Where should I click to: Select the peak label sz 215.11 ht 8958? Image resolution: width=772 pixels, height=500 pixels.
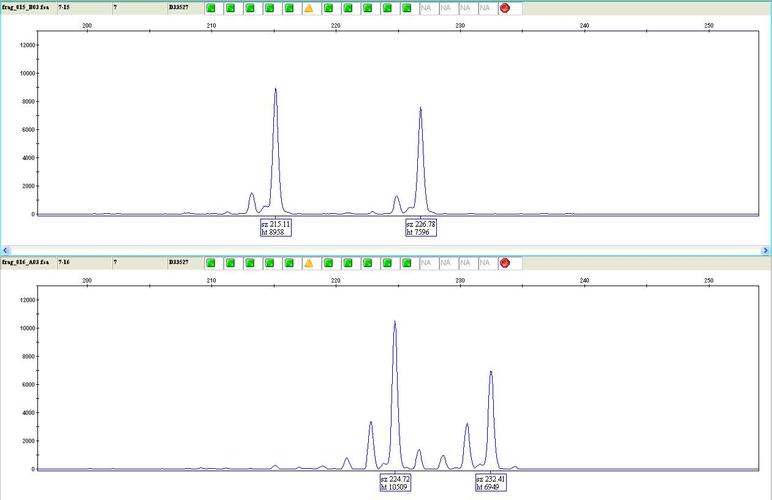click(275, 229)
